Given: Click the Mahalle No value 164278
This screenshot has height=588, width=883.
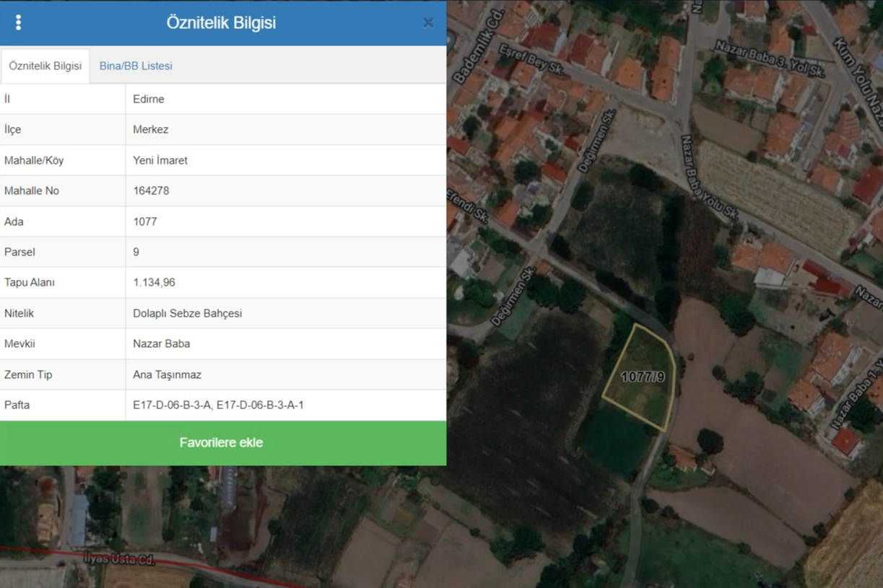Looking at the screenshot, I should point(152,190).
